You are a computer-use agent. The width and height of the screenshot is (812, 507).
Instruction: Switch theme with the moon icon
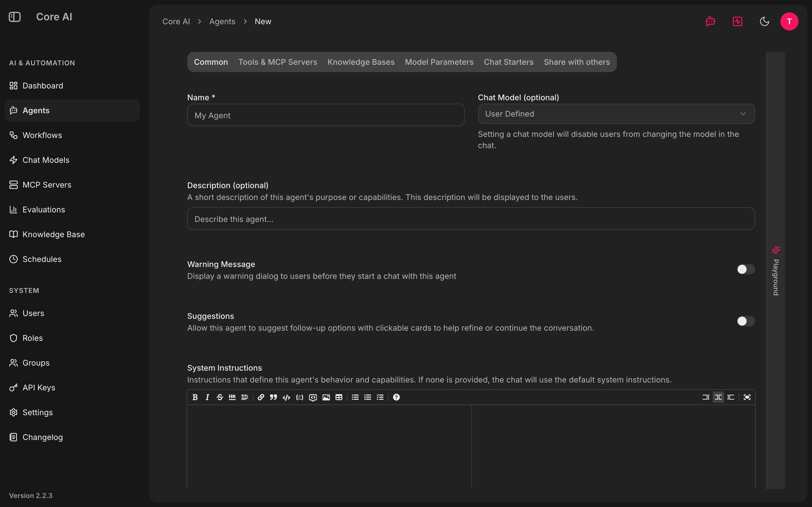click(764, 21)
